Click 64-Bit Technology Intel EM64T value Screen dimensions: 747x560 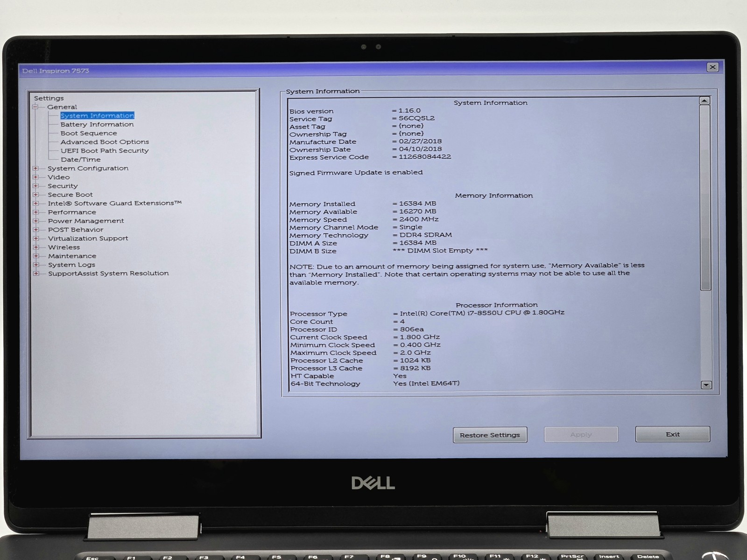pos(426,384)
